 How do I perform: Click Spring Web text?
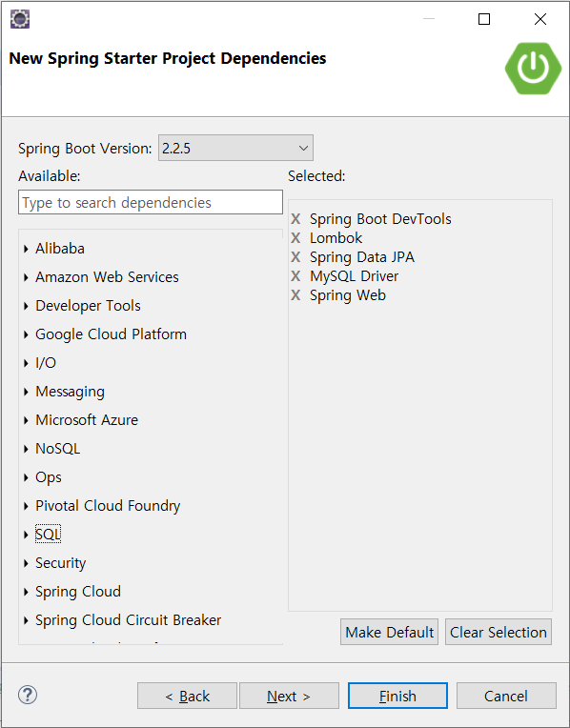coord(348,294)
